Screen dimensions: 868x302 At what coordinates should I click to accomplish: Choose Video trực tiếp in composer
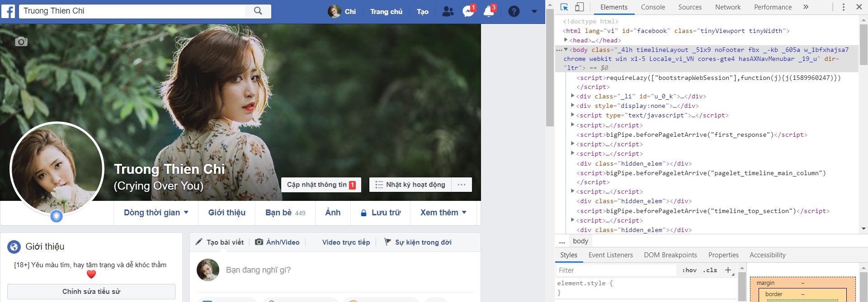[346, 242]
